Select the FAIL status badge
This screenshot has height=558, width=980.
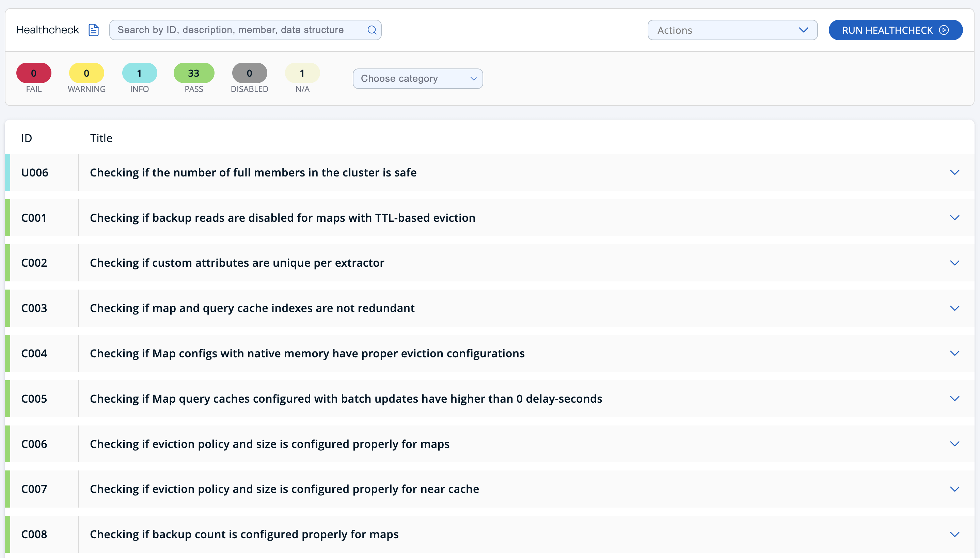[x=34, y=73]
